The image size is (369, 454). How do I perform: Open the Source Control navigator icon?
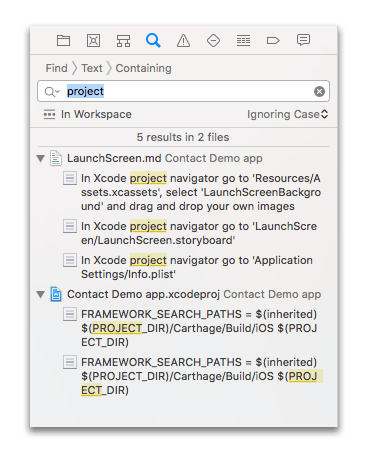[93, 41]
